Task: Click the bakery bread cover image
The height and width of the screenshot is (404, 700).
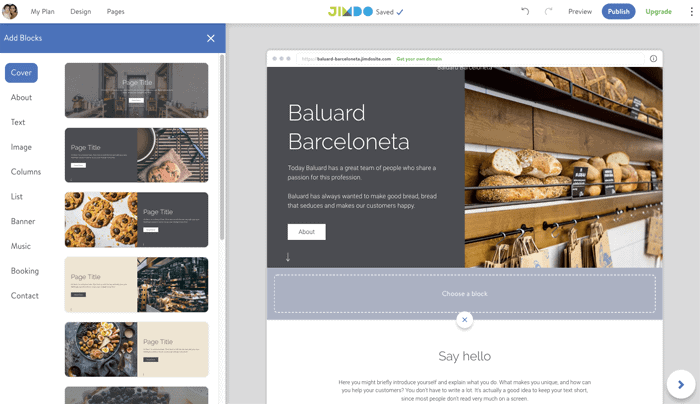Action: point(563,167)
